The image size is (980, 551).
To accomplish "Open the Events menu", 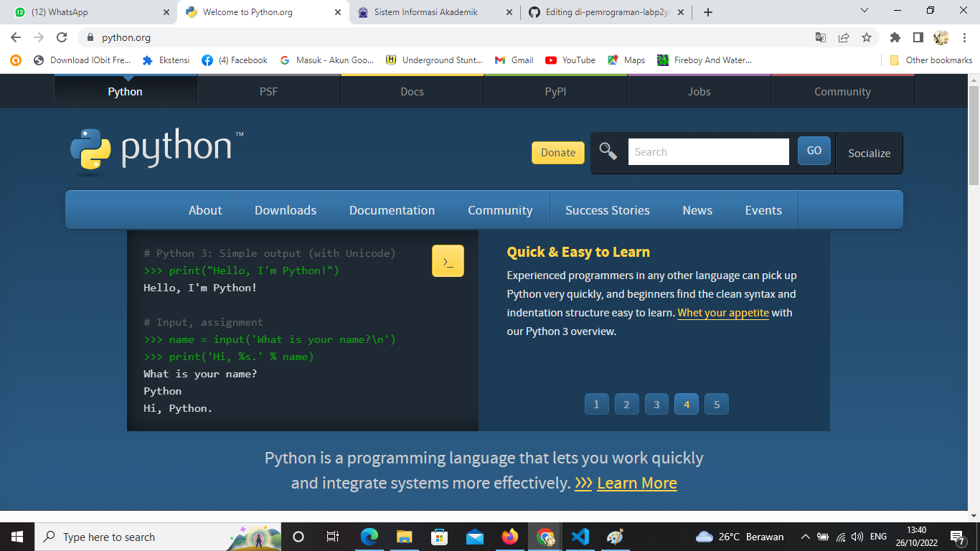I will coord(763,210).
